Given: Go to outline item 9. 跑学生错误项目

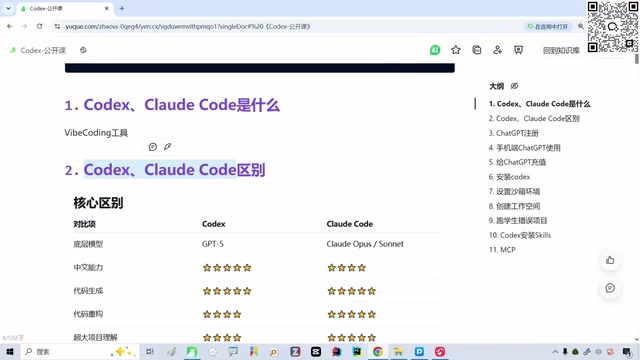Looking at the screenshot, I should click(518, 220).
